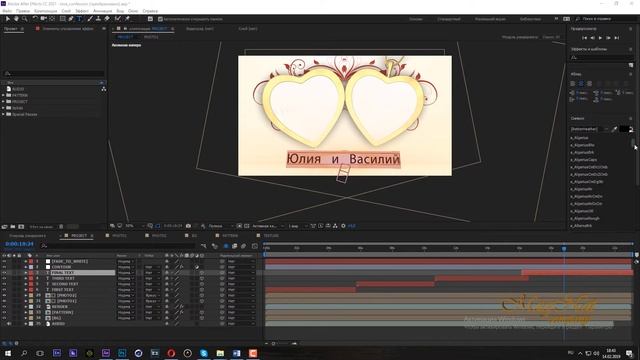Open the viewer resolution dropdown

221,226
